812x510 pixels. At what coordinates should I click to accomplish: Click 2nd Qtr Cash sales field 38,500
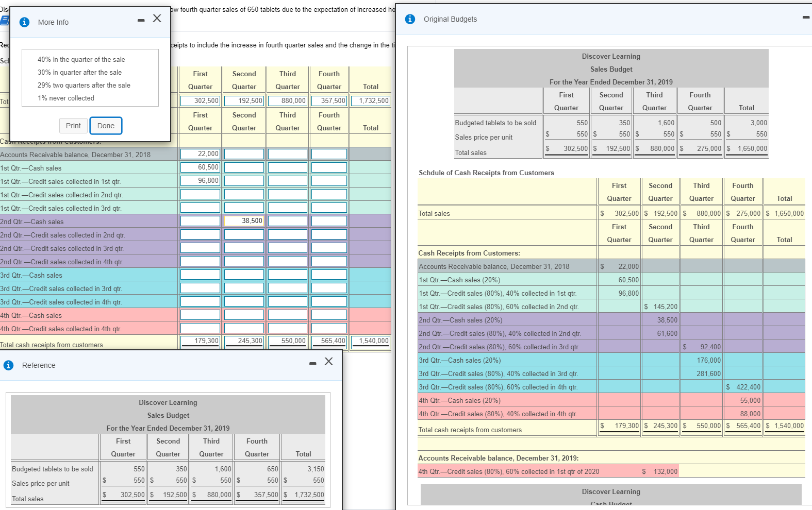pos(244,220)
